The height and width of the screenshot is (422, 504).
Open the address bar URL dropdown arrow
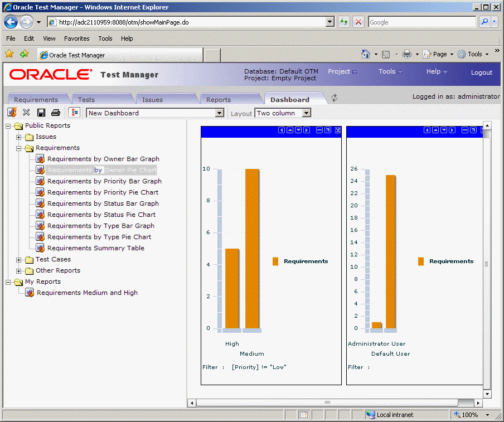click(330, 22)
